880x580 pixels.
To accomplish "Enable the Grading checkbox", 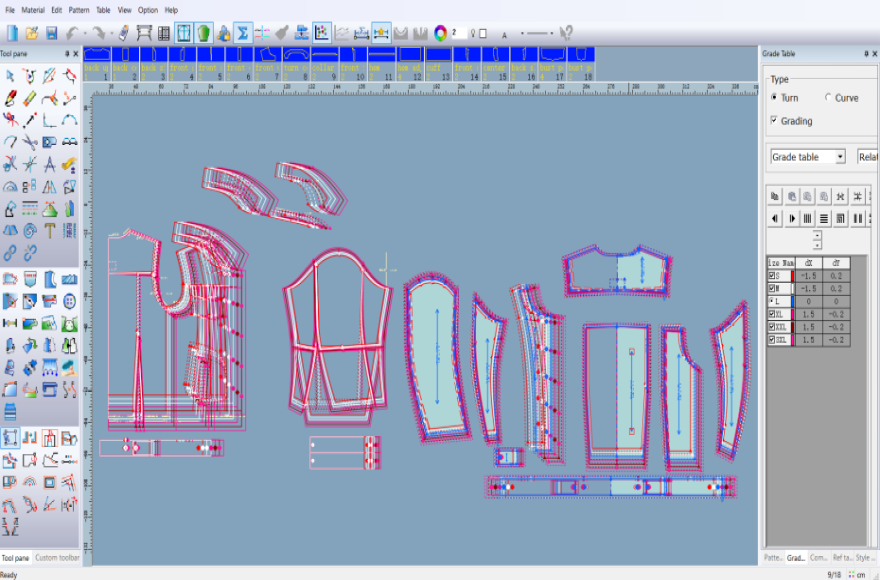I will pyautogui.click(x=774, y=121).
